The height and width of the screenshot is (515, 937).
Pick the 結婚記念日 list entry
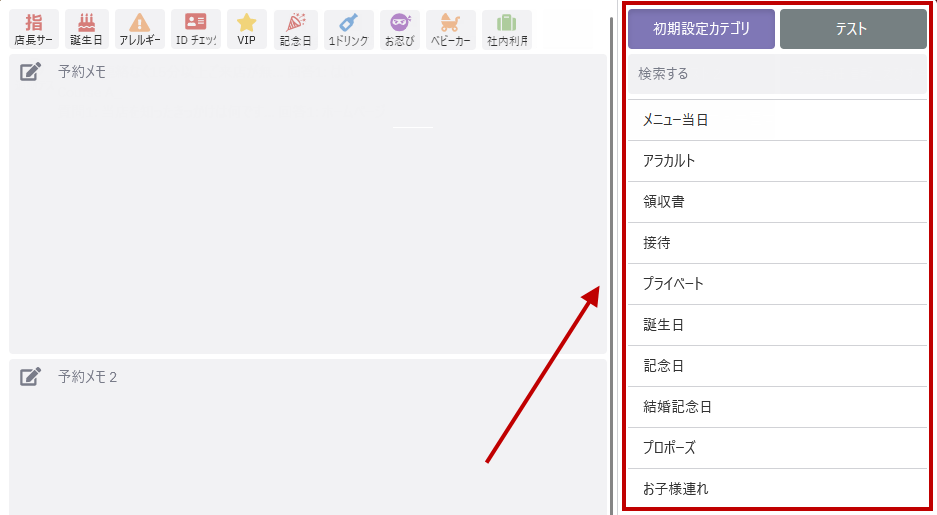click(x=777, y=407)
